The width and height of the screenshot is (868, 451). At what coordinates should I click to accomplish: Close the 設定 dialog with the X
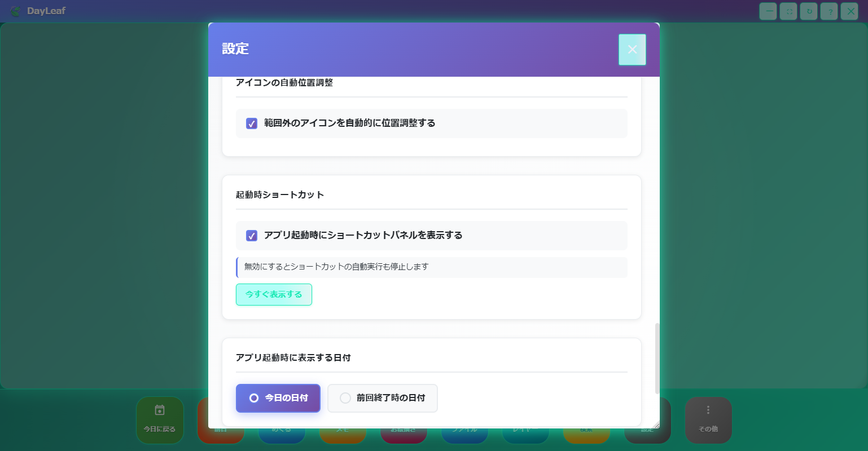coord(632,50)
